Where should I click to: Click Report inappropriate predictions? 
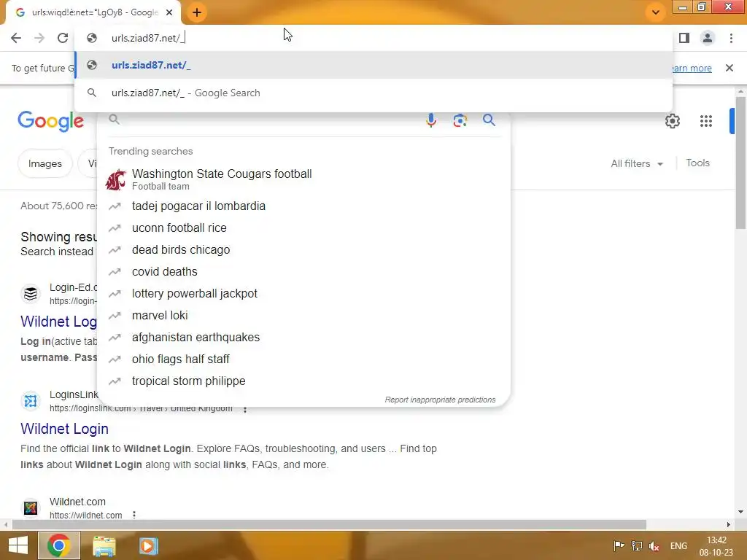tap(440, 400)
